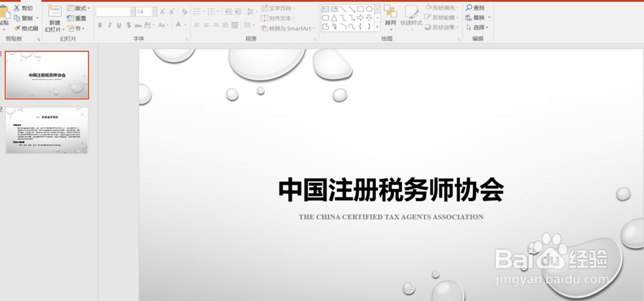Apply bulleted list

[x=197, y=12]
